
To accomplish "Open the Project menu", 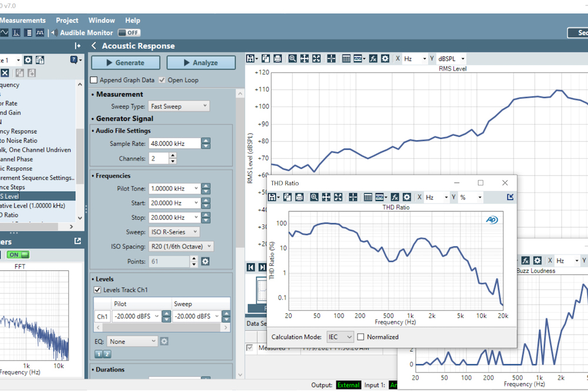I will 66,20.
